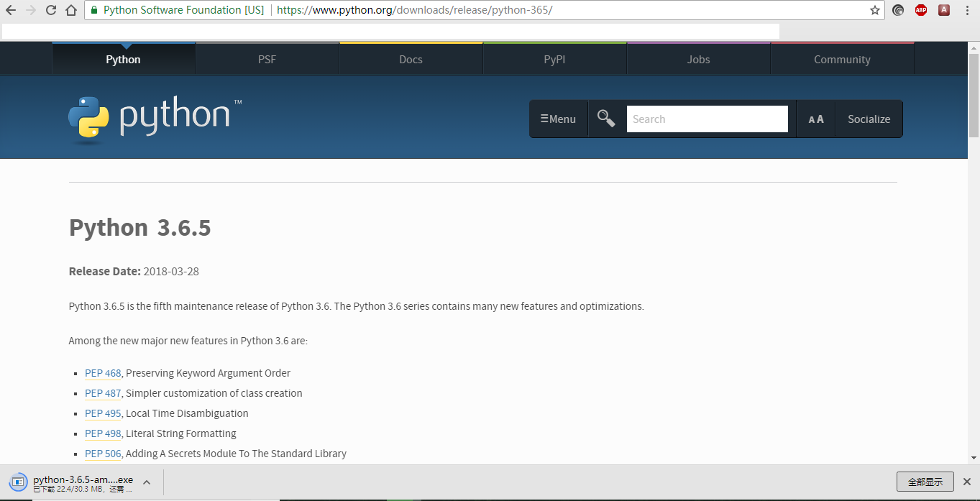Click 'Among the new major new features' line
Viewport: 980px width, 501px height.
pos(188,341)
